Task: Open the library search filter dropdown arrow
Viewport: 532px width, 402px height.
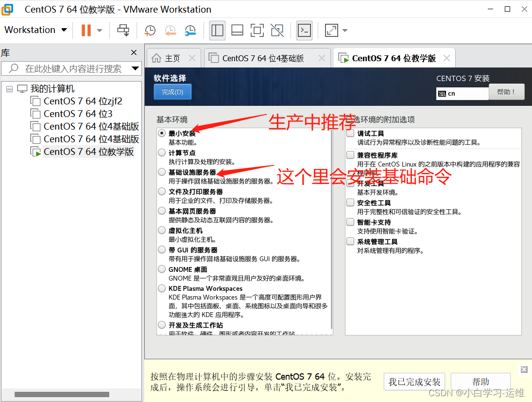Action: (136, 68)
